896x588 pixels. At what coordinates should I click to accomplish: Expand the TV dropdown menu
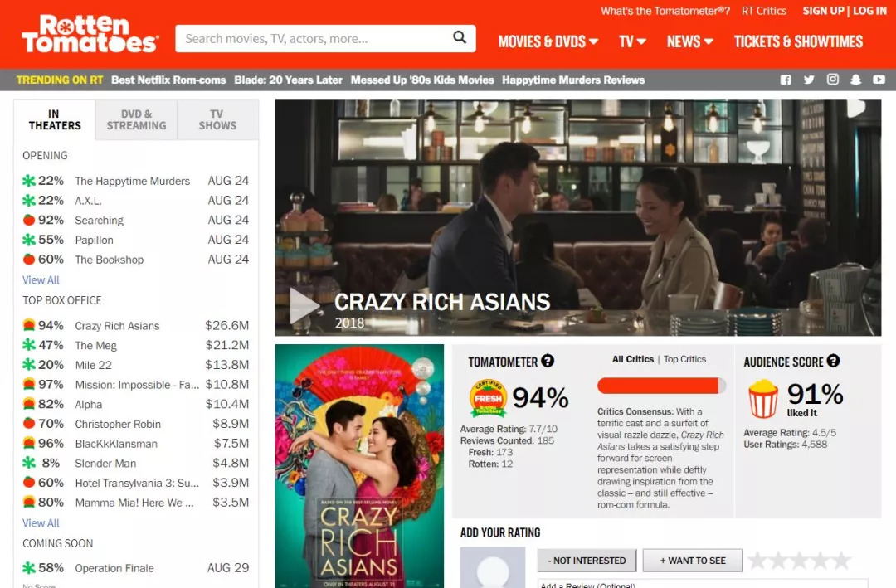coord(632,41)
